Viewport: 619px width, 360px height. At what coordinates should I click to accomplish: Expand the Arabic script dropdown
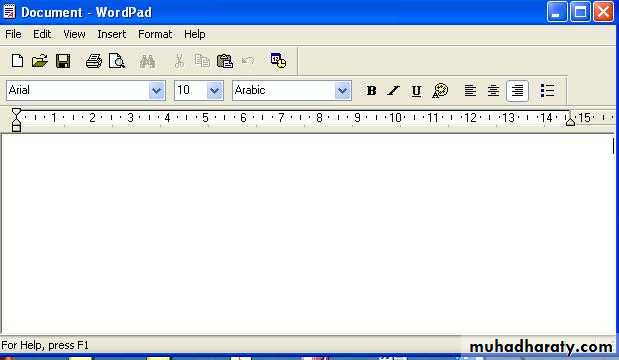[x=343, y=91]
